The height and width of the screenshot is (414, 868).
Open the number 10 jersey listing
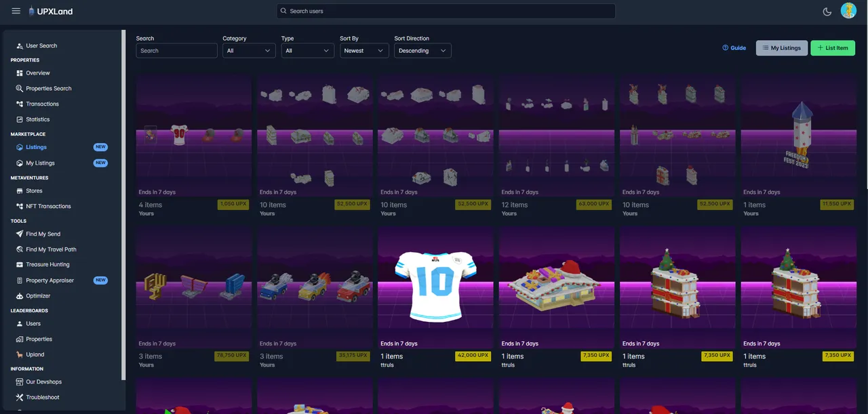[435, 288]
